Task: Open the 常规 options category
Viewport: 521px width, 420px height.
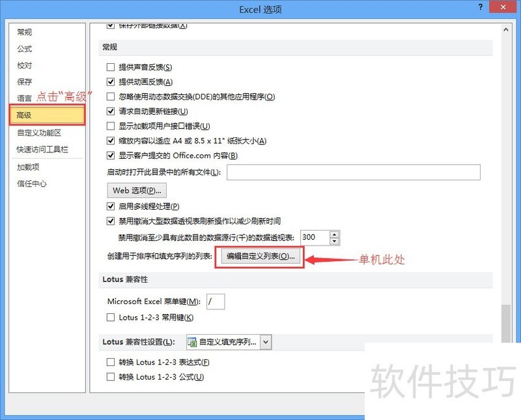Action: [x=25, y=32]
